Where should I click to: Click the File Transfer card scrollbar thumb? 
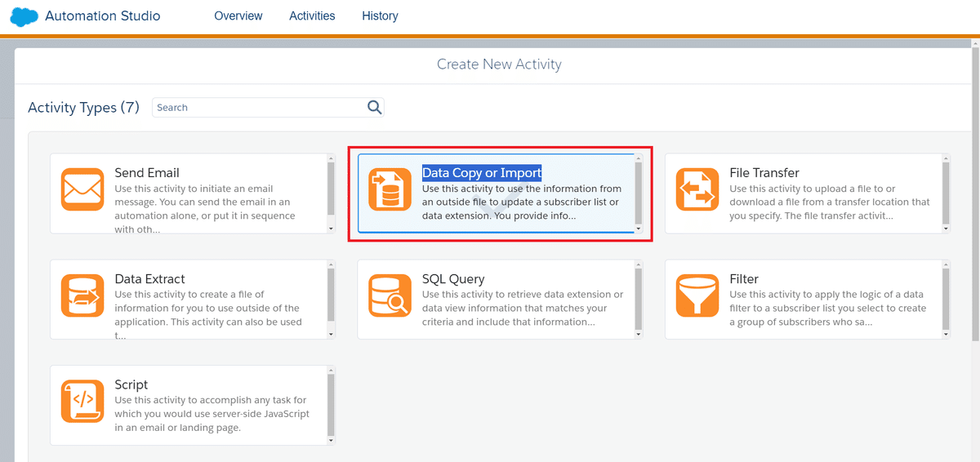click(x=946, y=193)
